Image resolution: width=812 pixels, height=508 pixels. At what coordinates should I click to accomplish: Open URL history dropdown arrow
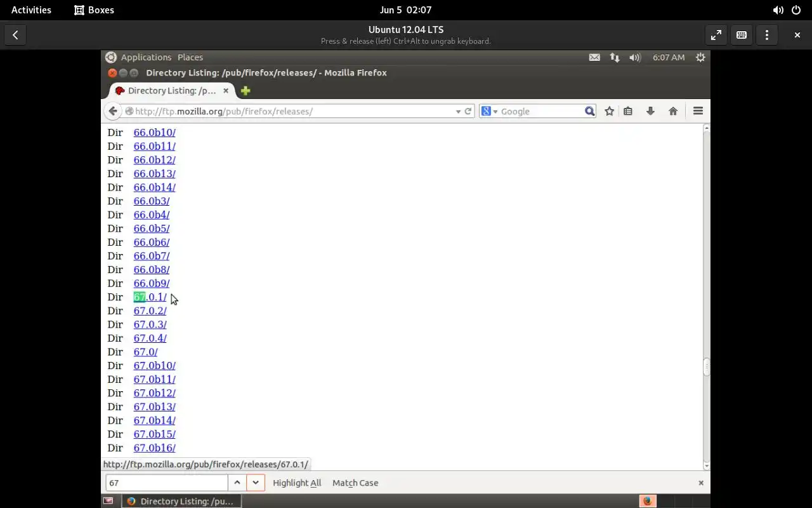(458, 111)
